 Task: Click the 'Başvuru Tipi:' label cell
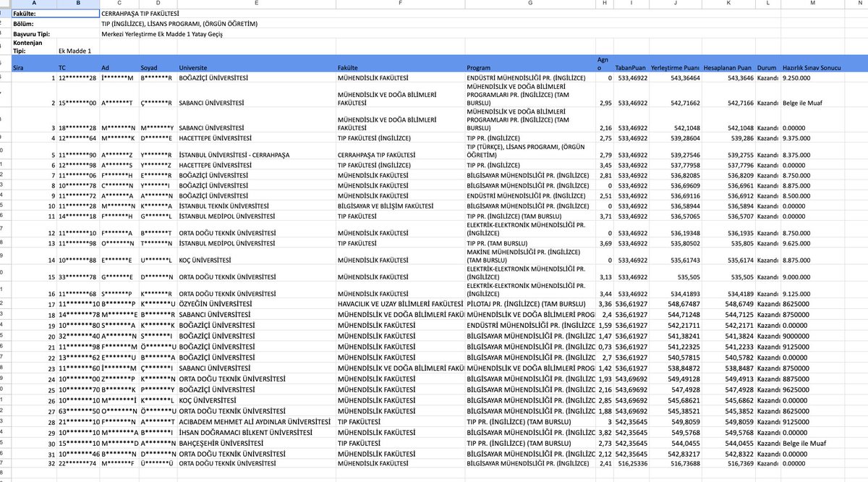(x=35, y=34)
